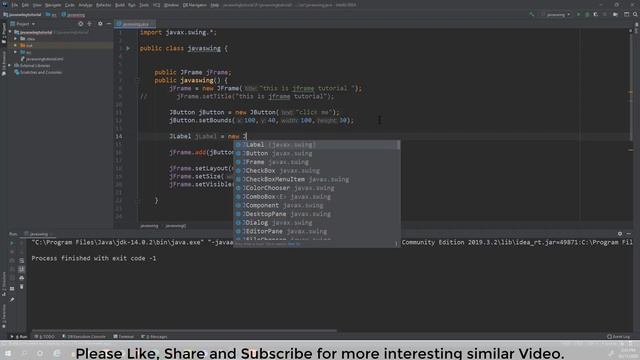The height and width of the screenshot is (360, 640).
Task: Click the pin tab icon in Run panel
Action: point(12,300)
